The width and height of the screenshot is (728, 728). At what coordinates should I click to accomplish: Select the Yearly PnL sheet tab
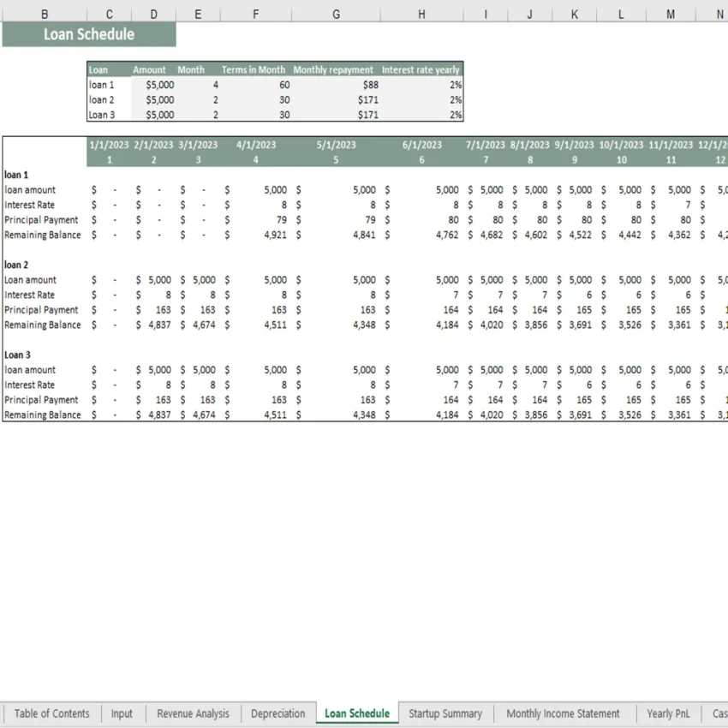tap(668, 713)
